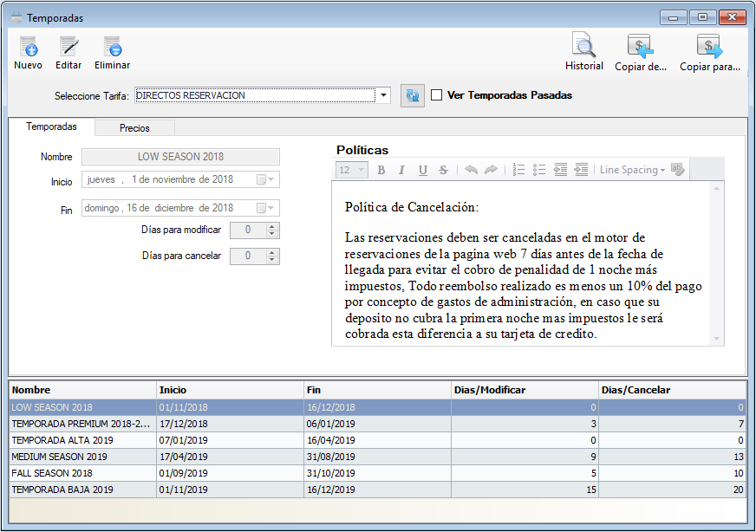Click the Políticas scrollbar down arrow
The width and height of the screenshot is (756, 532).
point(716,339)
